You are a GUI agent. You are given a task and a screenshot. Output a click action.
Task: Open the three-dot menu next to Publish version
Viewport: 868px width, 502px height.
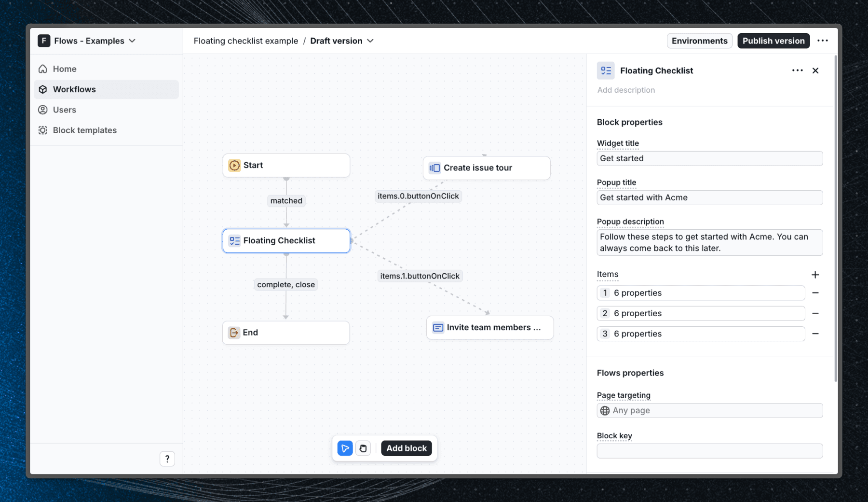(823, 41)
